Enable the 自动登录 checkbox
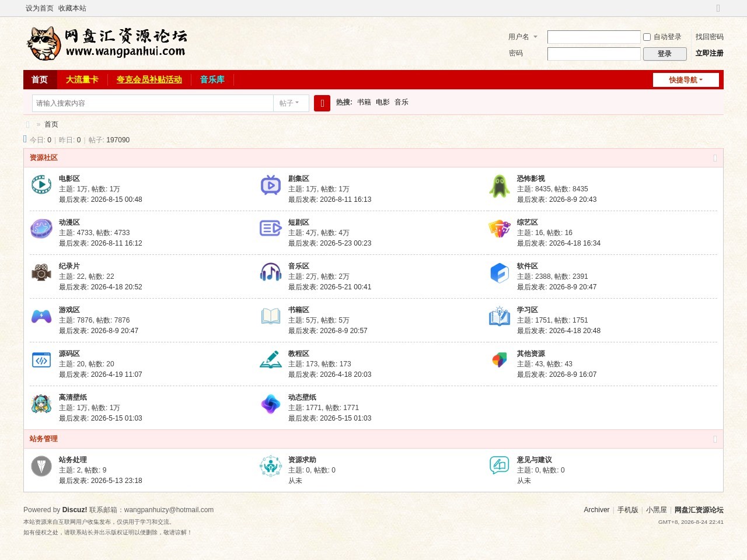This screenshot has height=560, width=747. pos(647,37)
